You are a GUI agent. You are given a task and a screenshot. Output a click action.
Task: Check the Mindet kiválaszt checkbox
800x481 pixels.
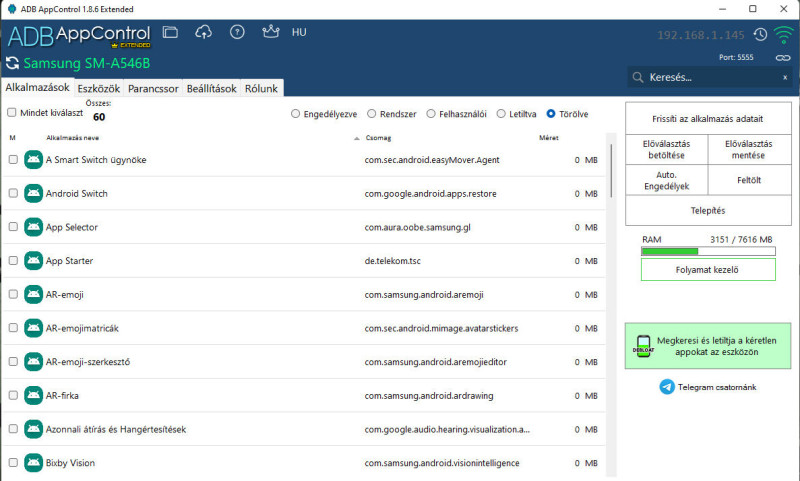[12, 113]
